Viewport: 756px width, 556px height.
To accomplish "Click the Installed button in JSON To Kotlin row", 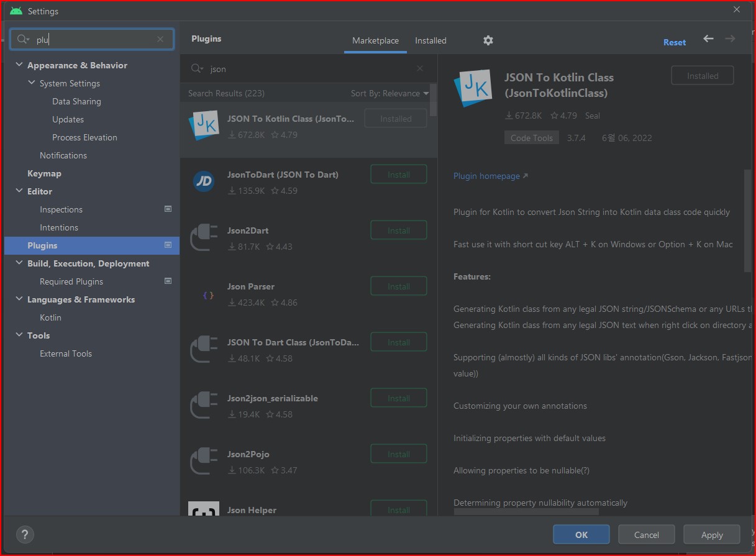I will pos(396,119).
